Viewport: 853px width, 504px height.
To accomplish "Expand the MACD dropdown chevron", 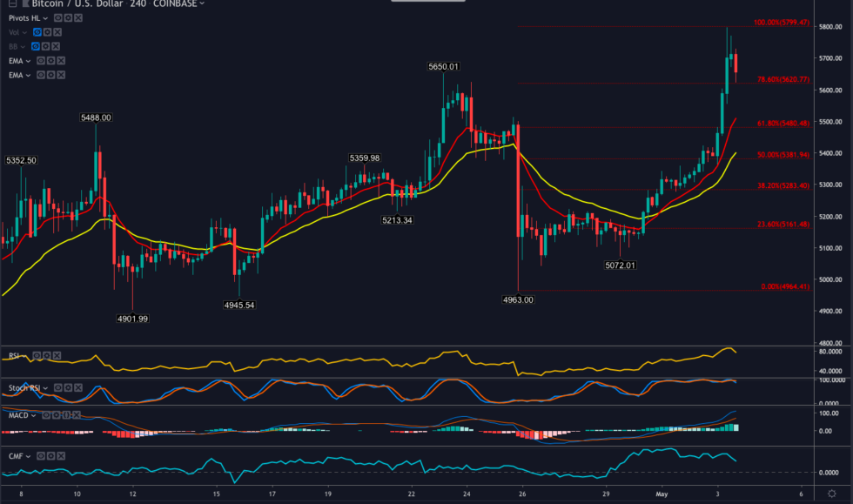I will 32,415.
